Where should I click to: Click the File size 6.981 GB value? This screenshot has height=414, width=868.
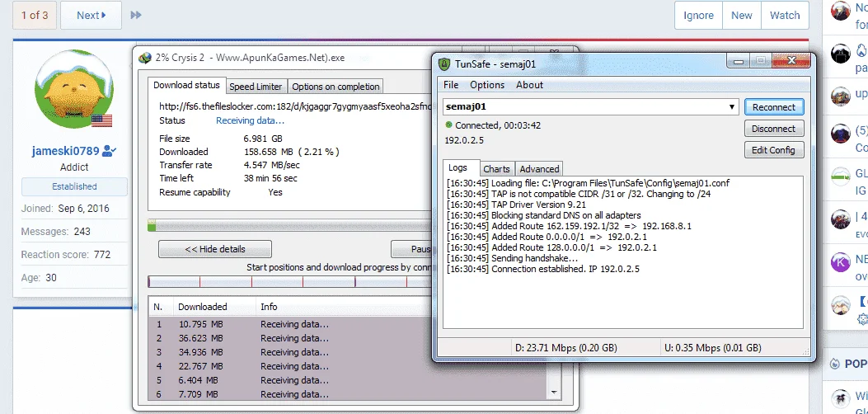(263, 139)
